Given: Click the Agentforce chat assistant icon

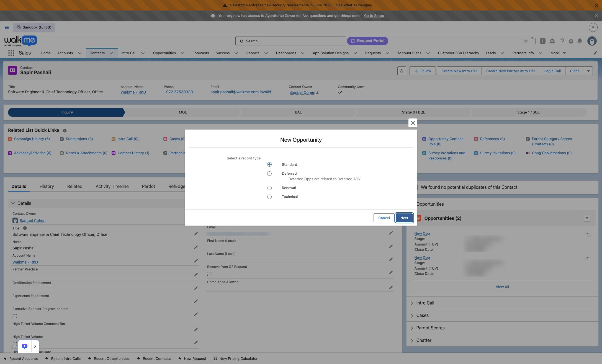Looking at the screenshot, I should pos(25,346).
